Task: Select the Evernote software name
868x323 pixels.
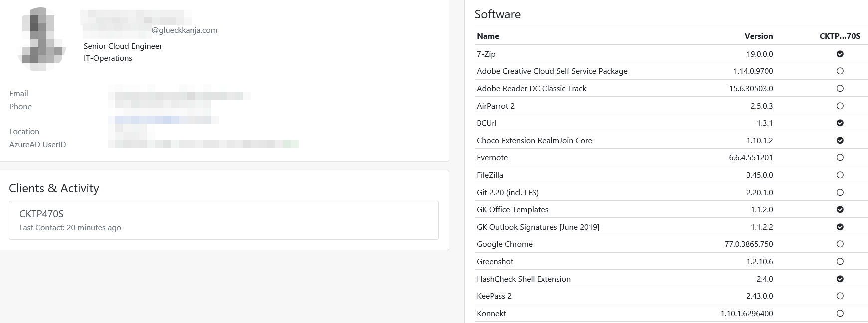Action: point(492,158)
